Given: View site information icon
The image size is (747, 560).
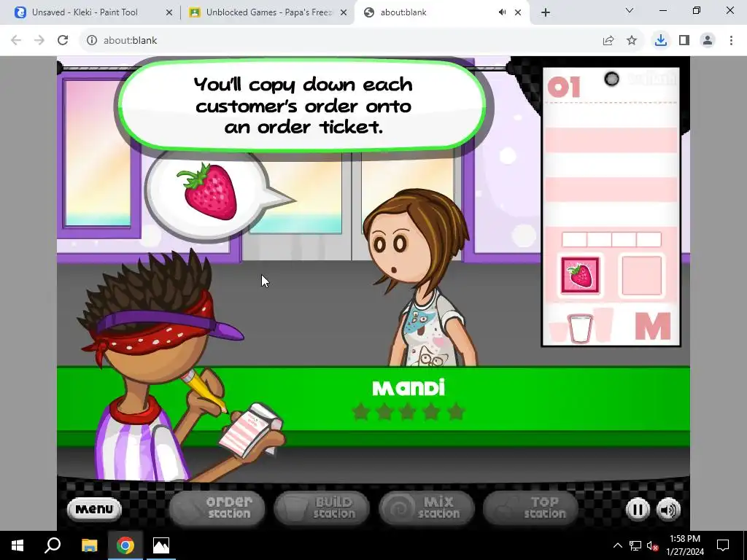Looking at the screenshot, I should 91,41.
